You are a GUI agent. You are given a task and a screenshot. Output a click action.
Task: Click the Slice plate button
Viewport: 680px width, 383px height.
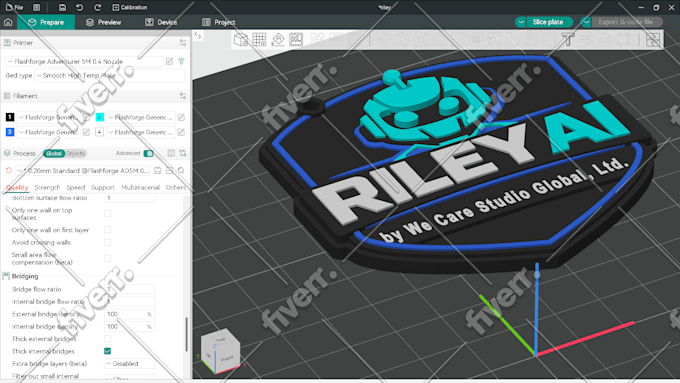pos(549,22)
